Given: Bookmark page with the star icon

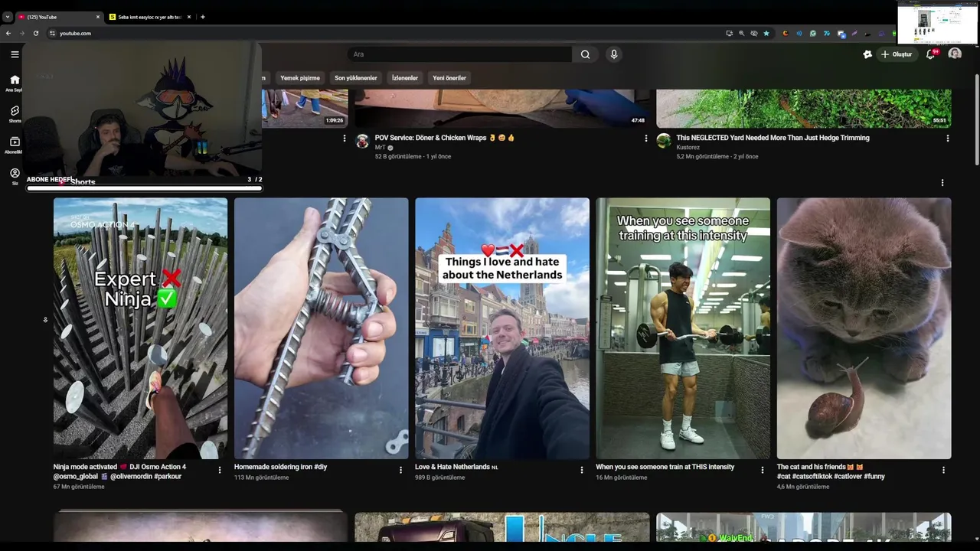Looking at the screenshot, I should (x=766, y=33).
